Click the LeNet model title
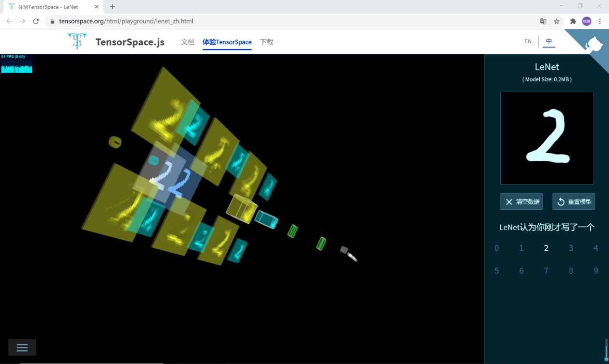This screenshot has width=609, height=364. (x=547, y=67)
